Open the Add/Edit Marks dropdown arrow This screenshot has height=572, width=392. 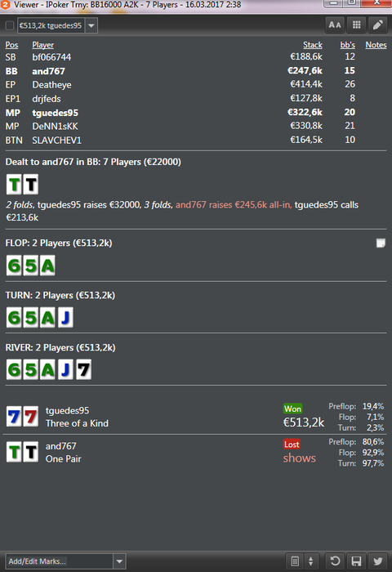(x=119, y=561)
